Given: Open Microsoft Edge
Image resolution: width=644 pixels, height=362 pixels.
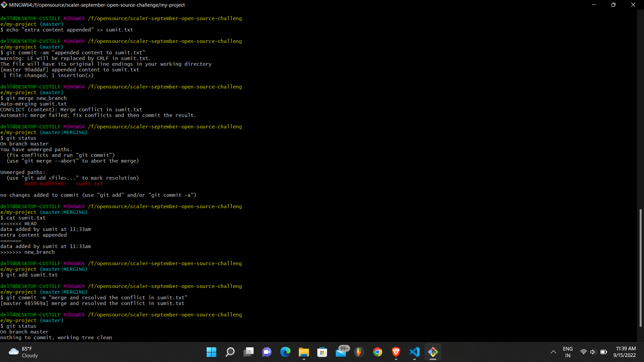Looking at the screenshot, I should [285, 352].
